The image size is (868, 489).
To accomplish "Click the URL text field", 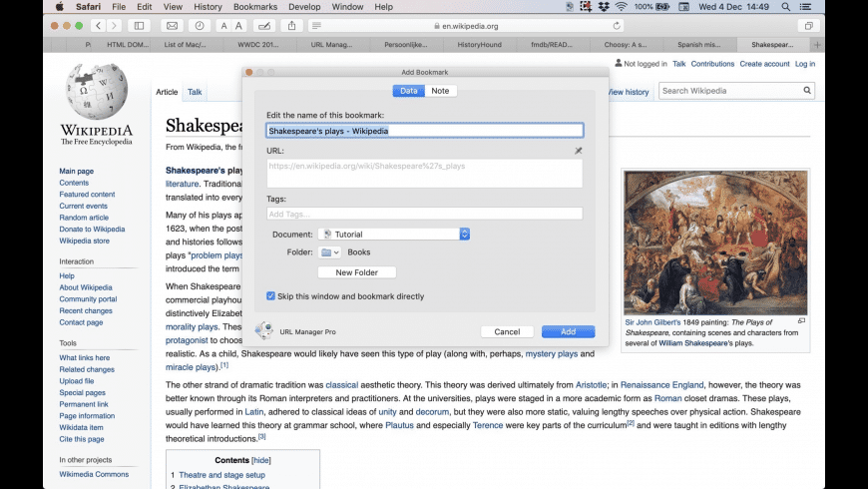I will tap(425, 174).
